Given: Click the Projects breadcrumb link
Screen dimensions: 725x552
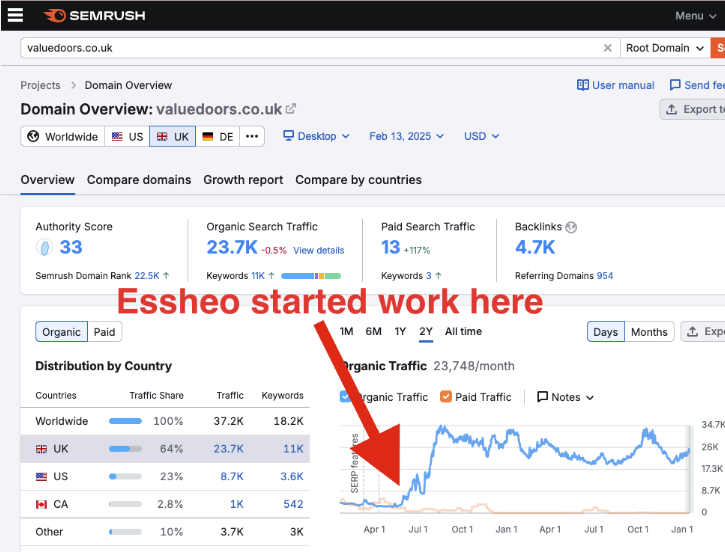Looking at the screenshot, I should coord(40,85).
